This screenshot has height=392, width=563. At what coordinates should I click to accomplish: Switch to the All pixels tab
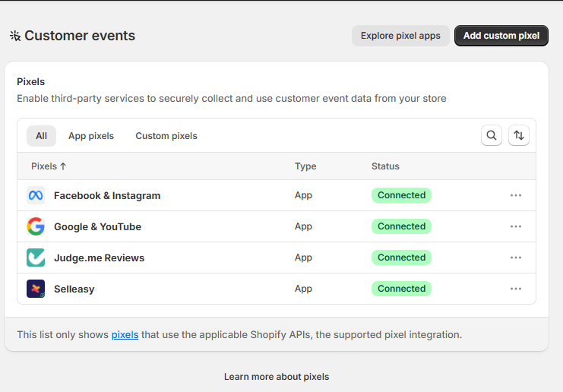click(41, 136)
